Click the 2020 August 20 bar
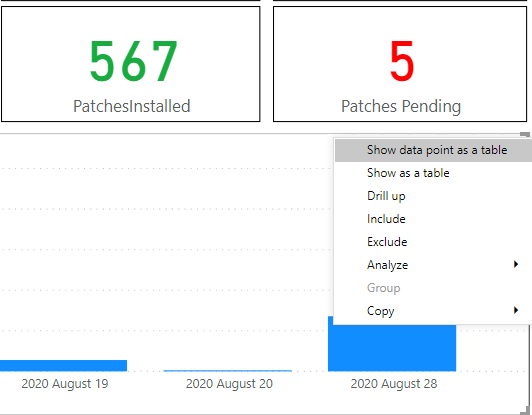532x415 pixels. pyautogui.click(x=228, y=371)
